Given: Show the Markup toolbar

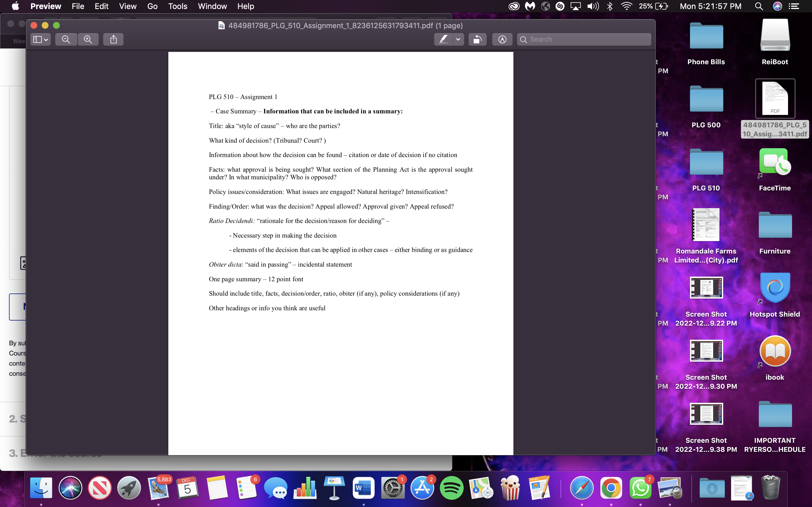Looking at the screenshot, I should [x=502, y=39].
